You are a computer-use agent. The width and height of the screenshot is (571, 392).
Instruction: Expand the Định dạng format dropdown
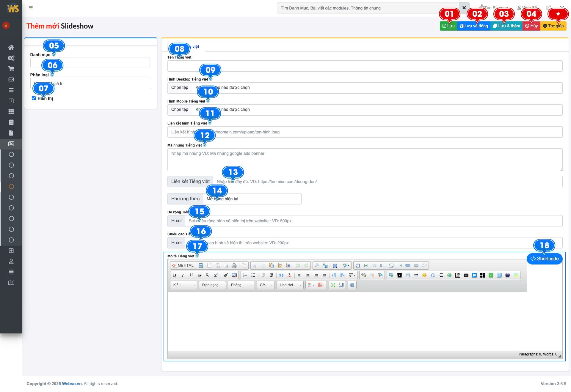[x=212, y=285]
